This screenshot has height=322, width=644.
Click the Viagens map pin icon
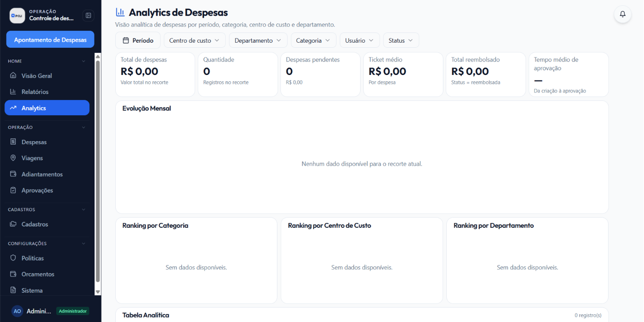tap(13, 158)
